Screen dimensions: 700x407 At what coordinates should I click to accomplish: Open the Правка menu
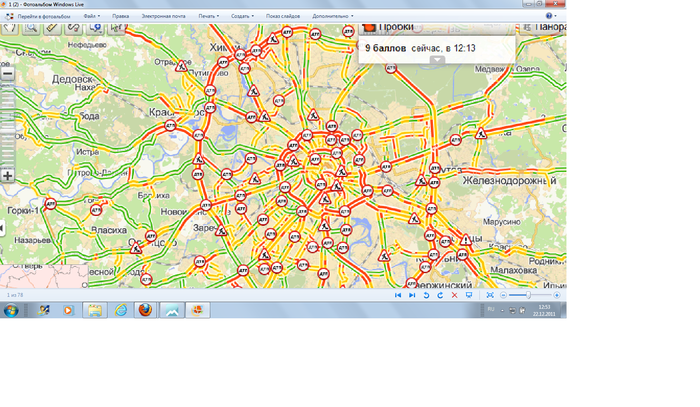pos(121,16)
